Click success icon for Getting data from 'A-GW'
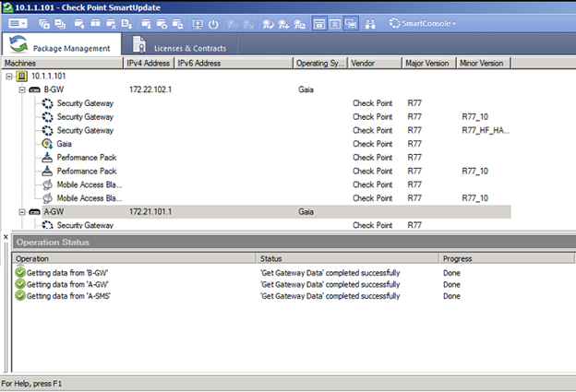576x392 pixels. click(20, 284)
